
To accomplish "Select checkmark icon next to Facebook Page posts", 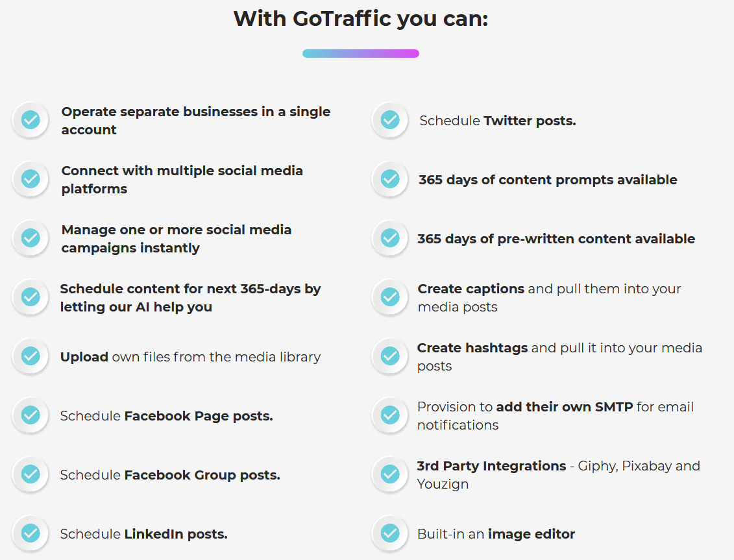I will tap(31, 415).
